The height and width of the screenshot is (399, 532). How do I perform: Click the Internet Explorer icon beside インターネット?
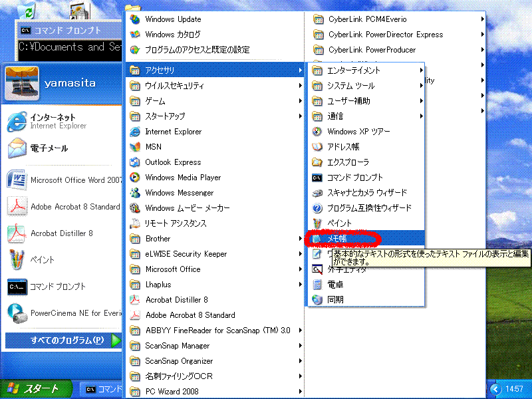(x=17, y=122)
